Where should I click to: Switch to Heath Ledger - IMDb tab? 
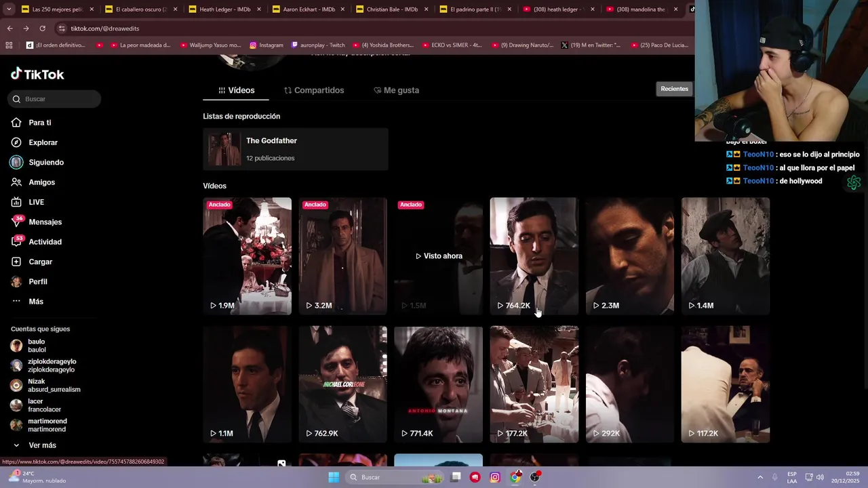(224, 9)
